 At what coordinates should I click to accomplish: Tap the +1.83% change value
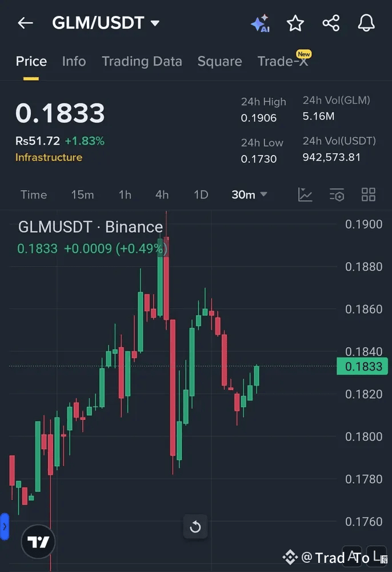pos(85,141)
